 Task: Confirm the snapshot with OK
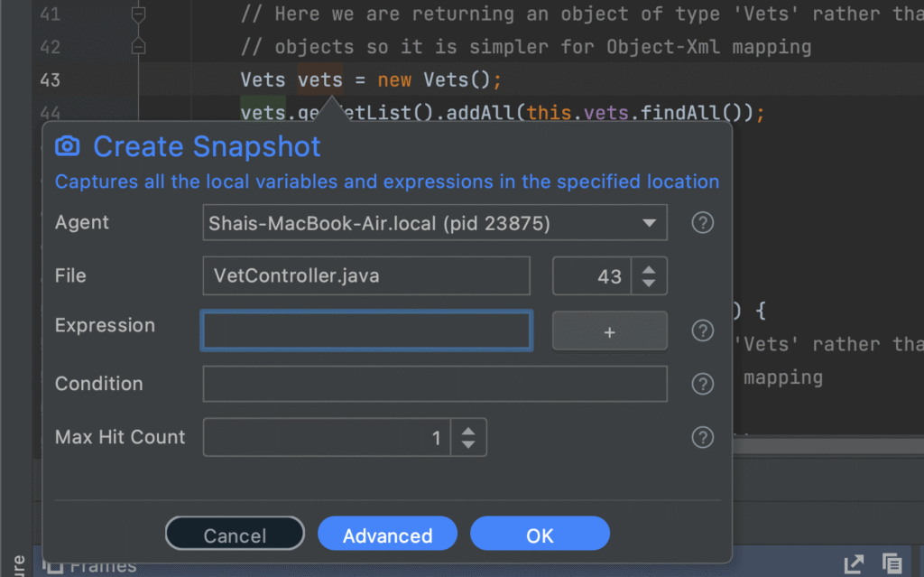click(x=540, y=535)
